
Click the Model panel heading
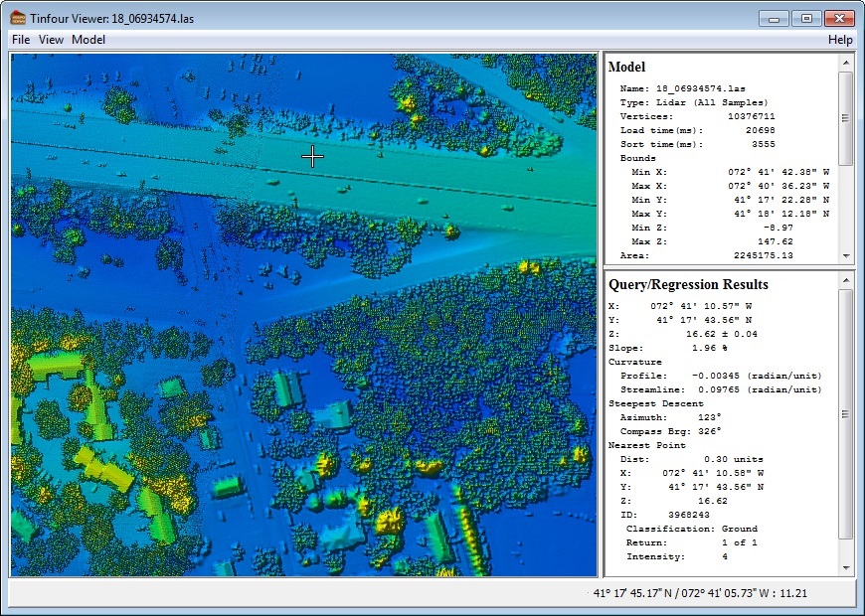[626, 67]
